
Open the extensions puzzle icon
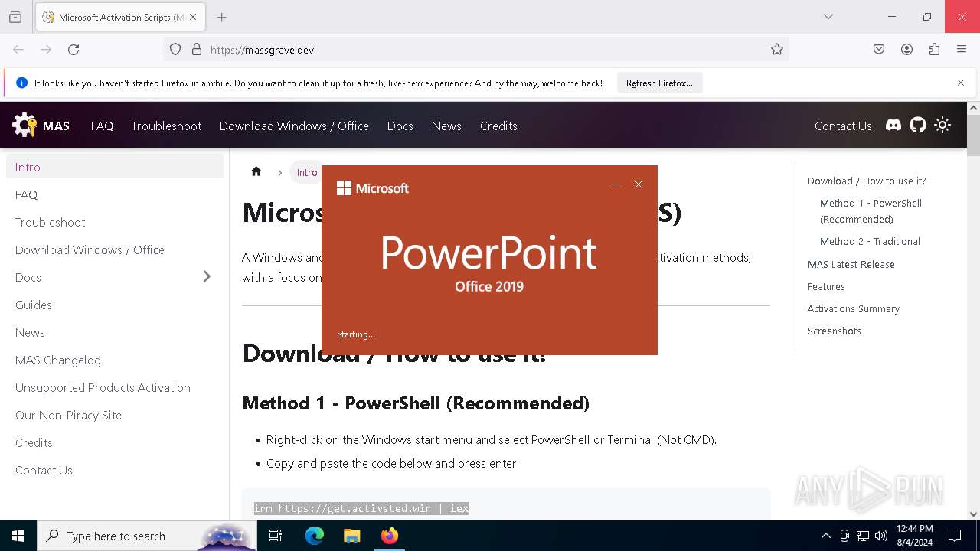point(934,50)
